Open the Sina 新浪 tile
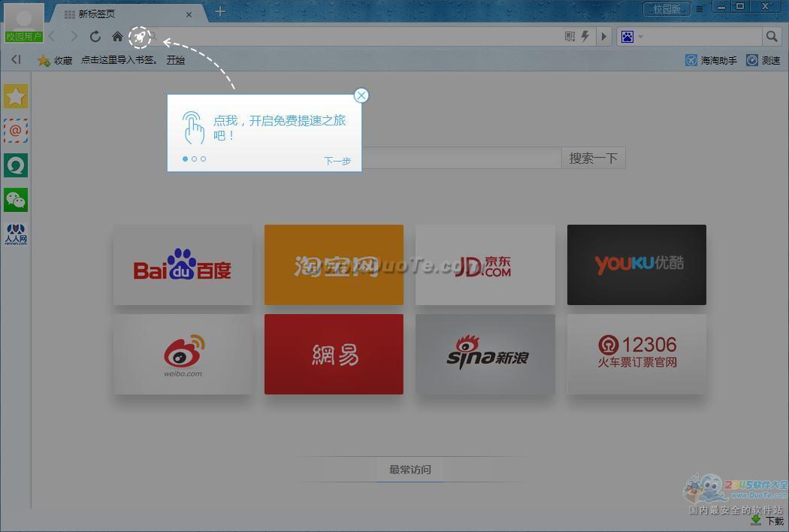789x532 pixels. [x=485, y=355]
